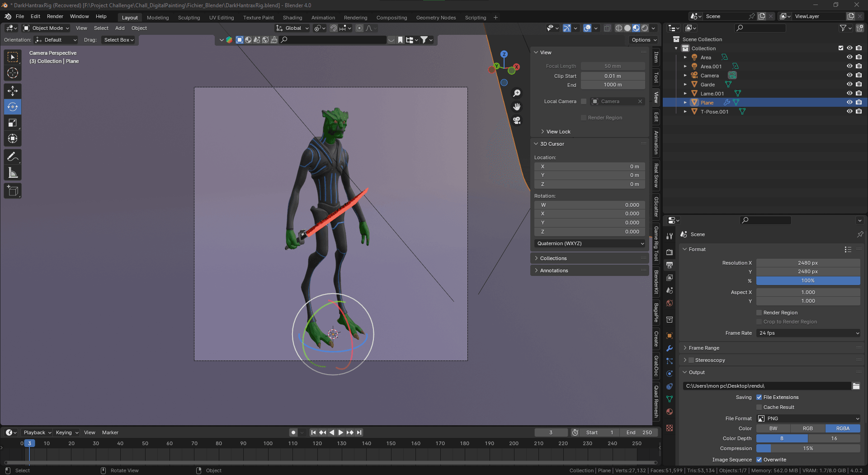Screen dimensions: 868x475
Task: Switch to the Sculpting workspace tab
Action: [189, 18]
